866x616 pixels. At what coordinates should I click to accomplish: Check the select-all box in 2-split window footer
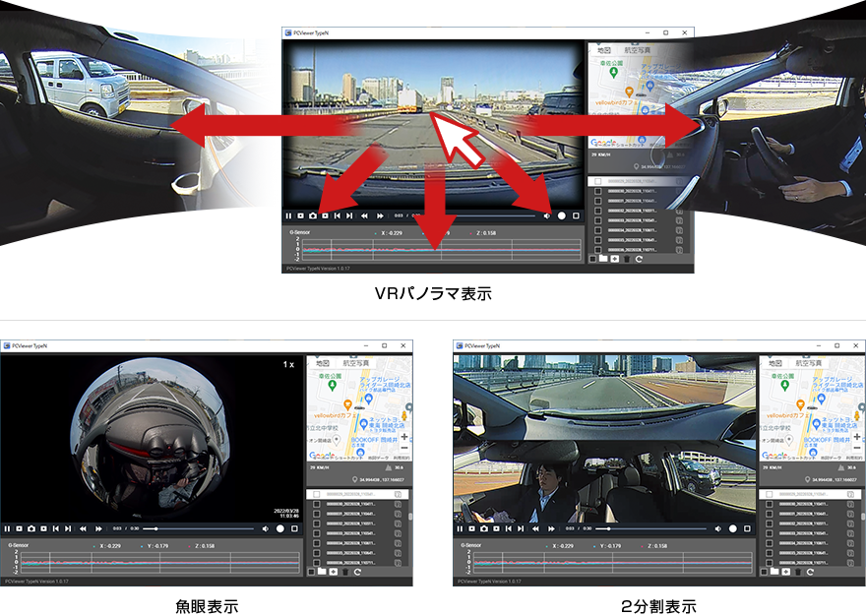point(764,571)
